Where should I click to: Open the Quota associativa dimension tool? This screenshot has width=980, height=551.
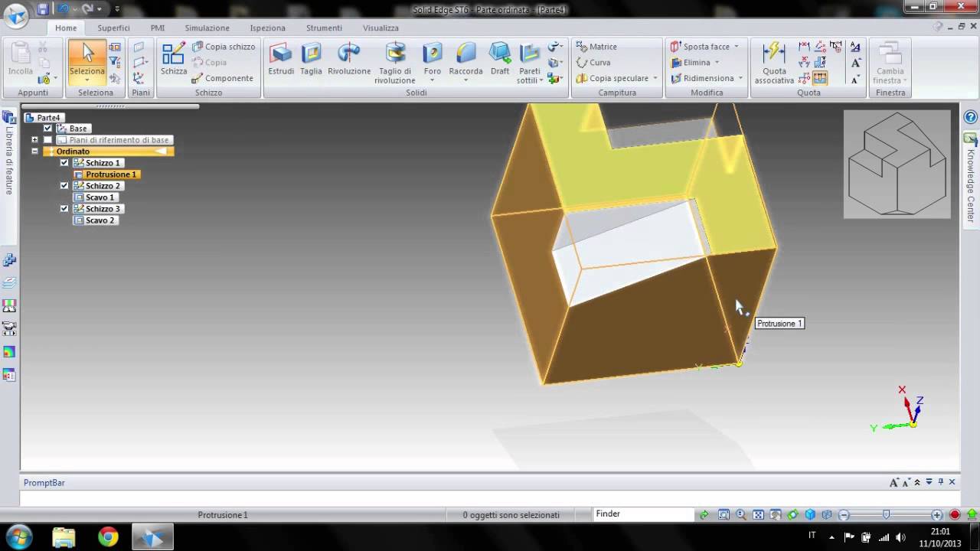click(774, 63)
